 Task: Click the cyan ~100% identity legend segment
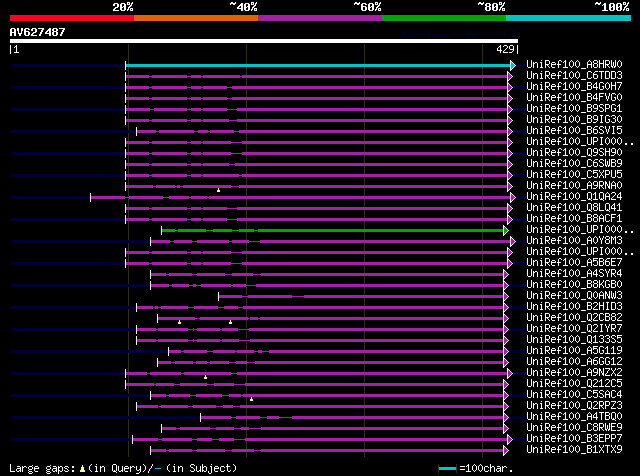pyautogui.click(x=569, y=18)
